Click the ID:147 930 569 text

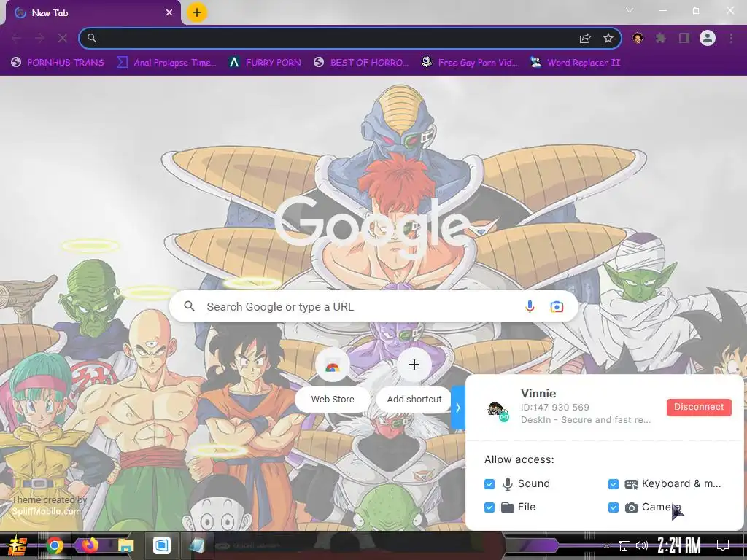tap(555, 407)
